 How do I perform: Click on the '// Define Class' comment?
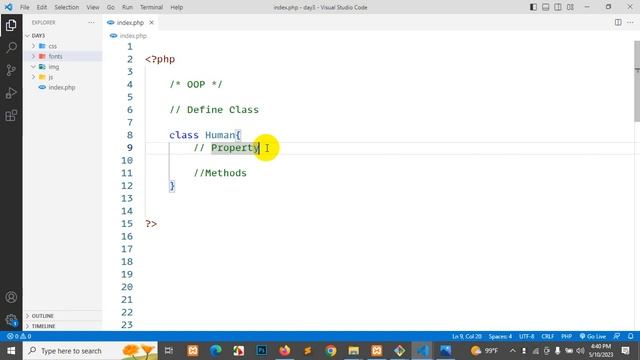[214, 110]
